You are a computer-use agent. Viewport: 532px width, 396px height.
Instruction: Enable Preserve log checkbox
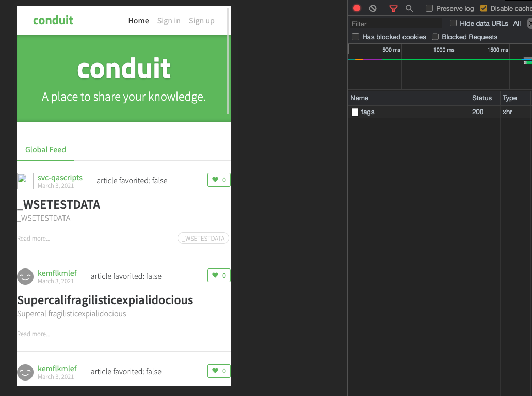[x=429, y=8]
